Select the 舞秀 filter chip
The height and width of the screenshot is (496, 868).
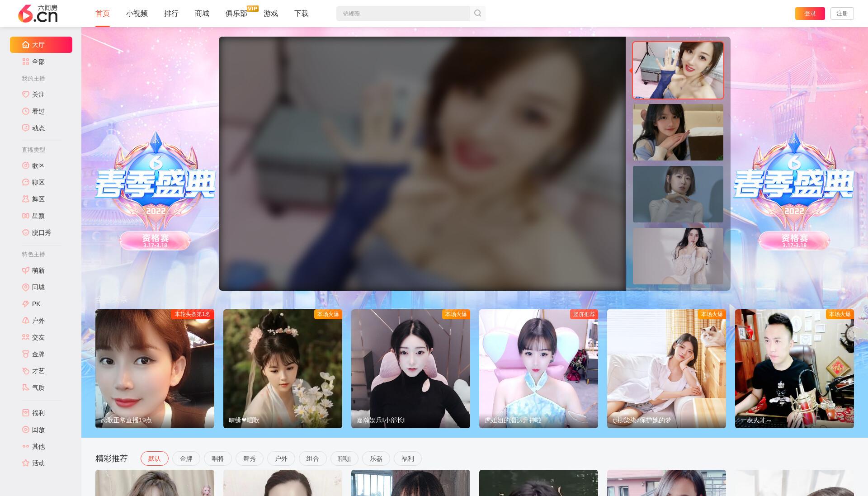click(250, 458)
